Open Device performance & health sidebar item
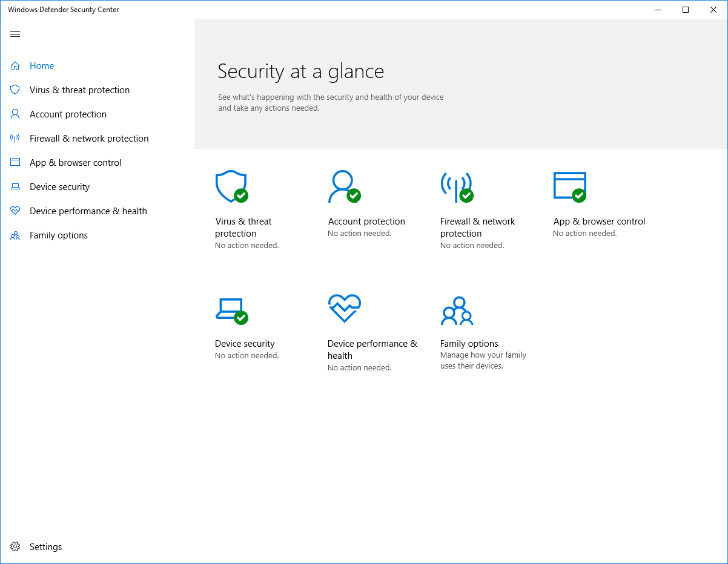 (x=88, y=211)
